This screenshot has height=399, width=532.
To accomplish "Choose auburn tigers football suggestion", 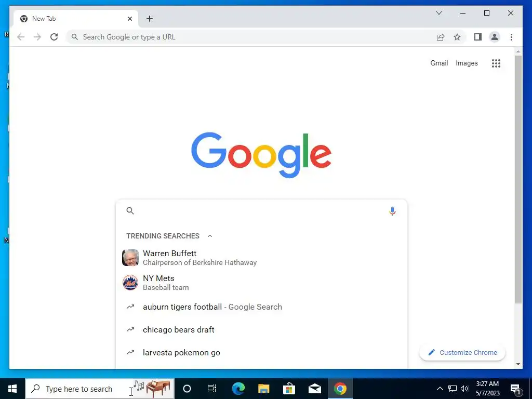I will tap(261, 307).
